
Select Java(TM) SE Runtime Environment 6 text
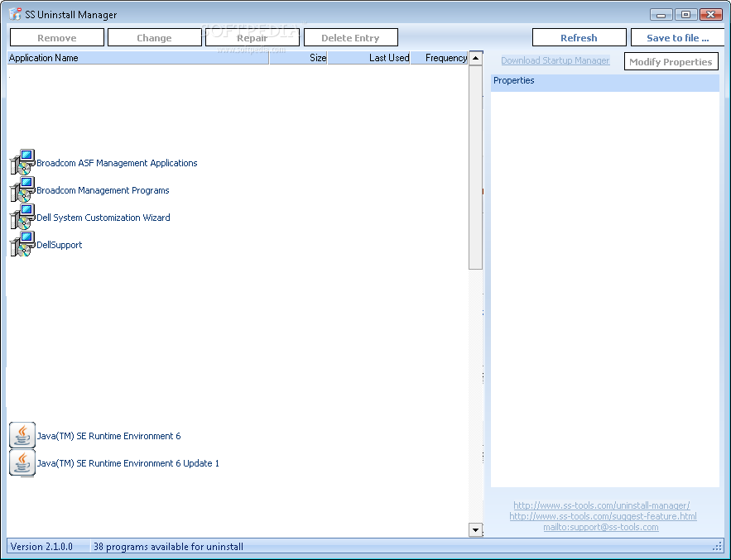click(108, 436)
